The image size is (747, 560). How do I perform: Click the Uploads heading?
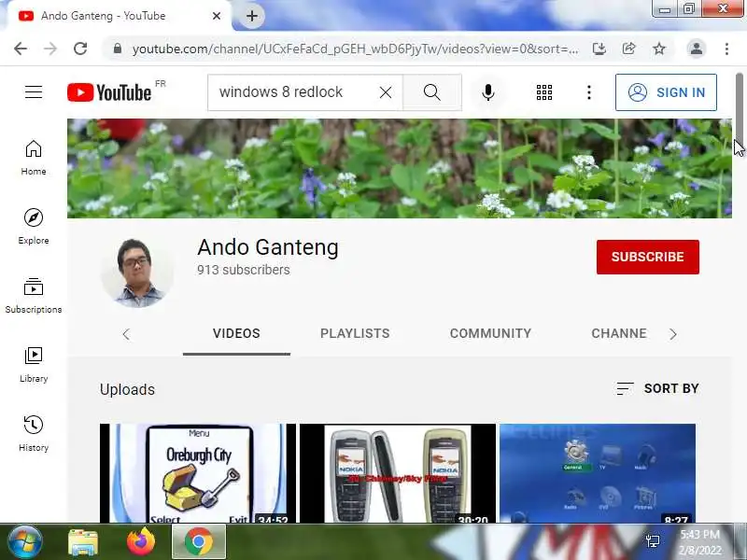point(127,389)
